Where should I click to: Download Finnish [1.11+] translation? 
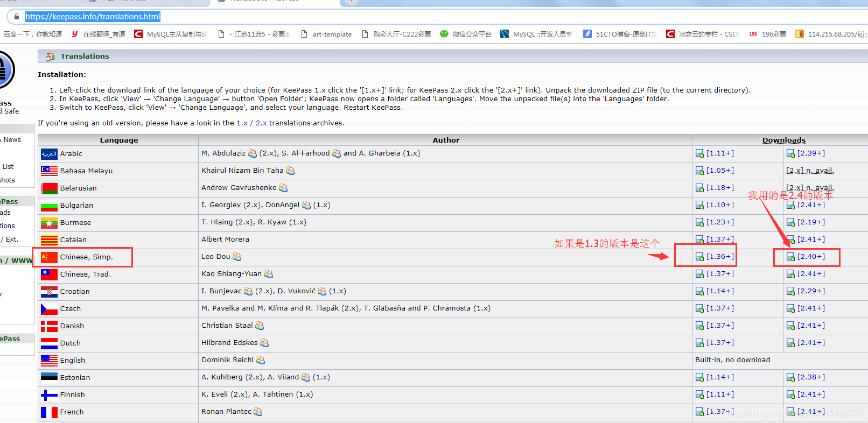click(x=720, y=394)
